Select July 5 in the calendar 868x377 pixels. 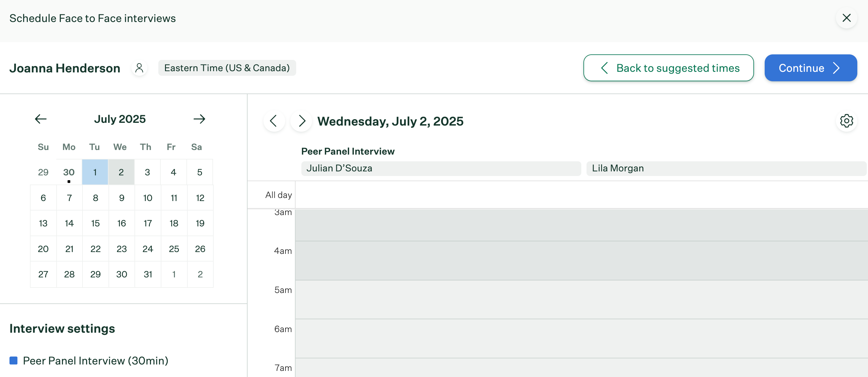tap(200, 172)
